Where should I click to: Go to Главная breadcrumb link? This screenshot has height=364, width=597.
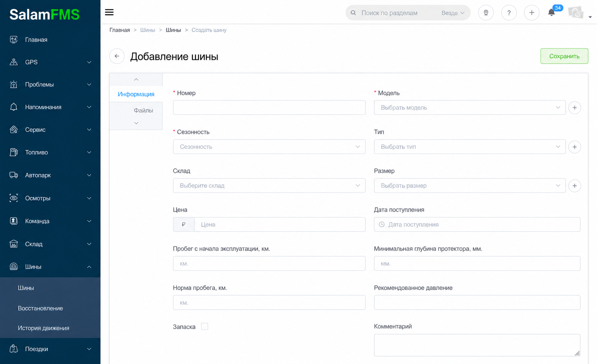tap(120, 30)
